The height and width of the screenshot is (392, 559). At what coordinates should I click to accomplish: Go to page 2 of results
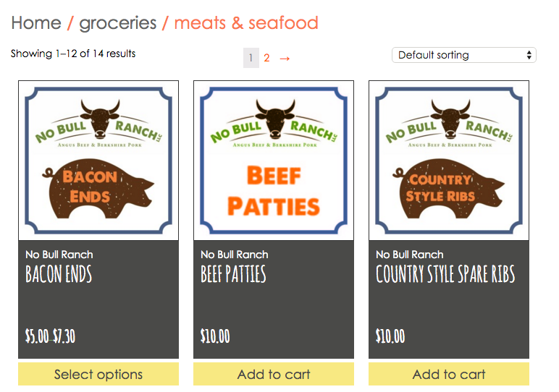click(x=266, y=58)
